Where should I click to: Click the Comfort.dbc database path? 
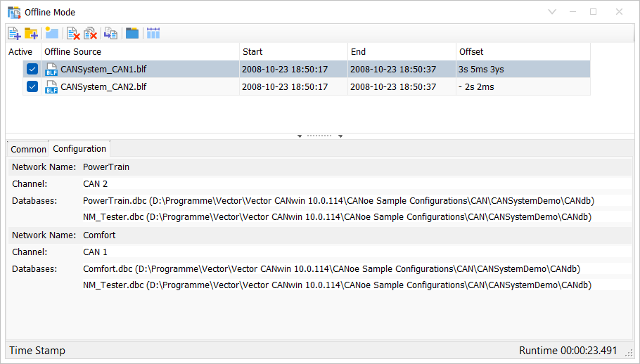(x=331, y=269)
